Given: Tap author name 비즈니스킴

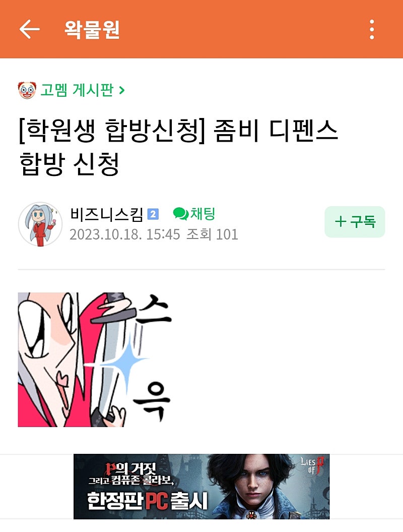Looking at the screenshot, I should (107, 214).
